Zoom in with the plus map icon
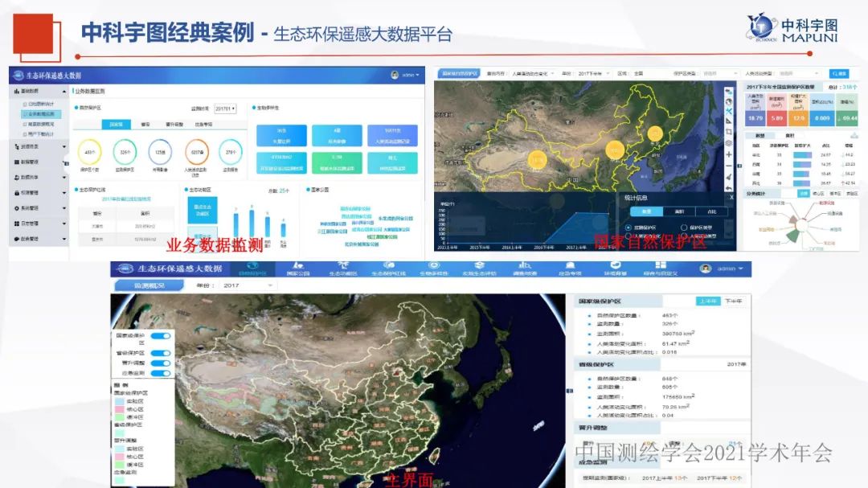This screenshot has width=868, height=488. [x=729, y=154]
